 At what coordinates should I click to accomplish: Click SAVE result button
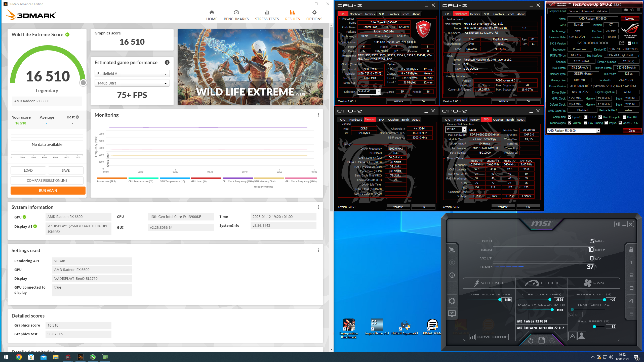[66, 170]
